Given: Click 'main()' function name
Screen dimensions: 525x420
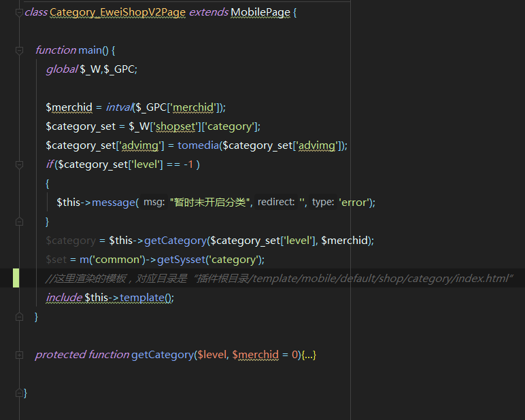Looking at the screenshot, I should [93, 50].
